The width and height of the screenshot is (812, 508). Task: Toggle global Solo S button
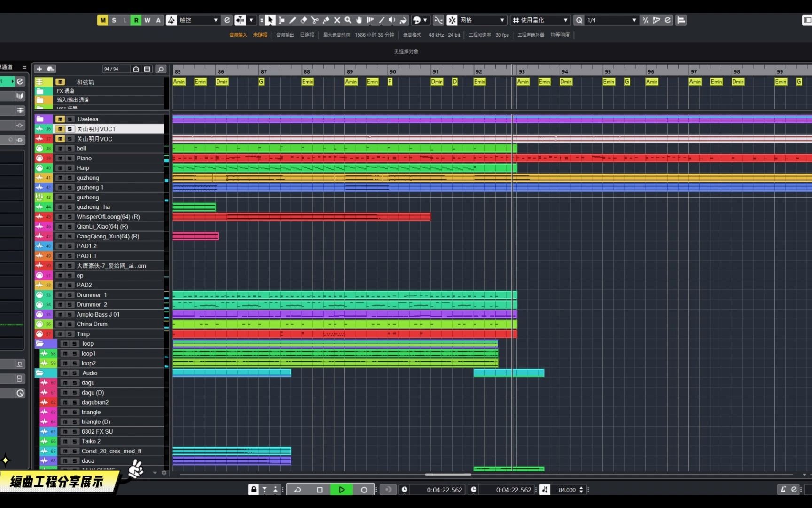[114, 20]
